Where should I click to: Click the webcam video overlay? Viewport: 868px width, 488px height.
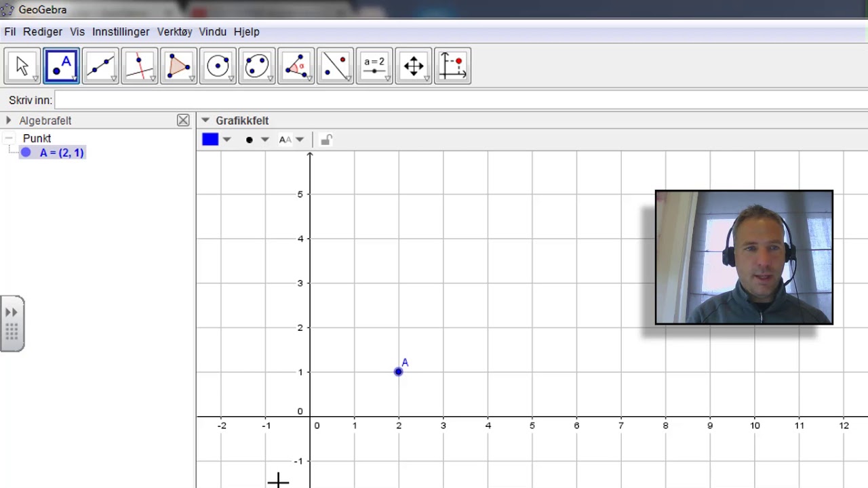(744, 258)
